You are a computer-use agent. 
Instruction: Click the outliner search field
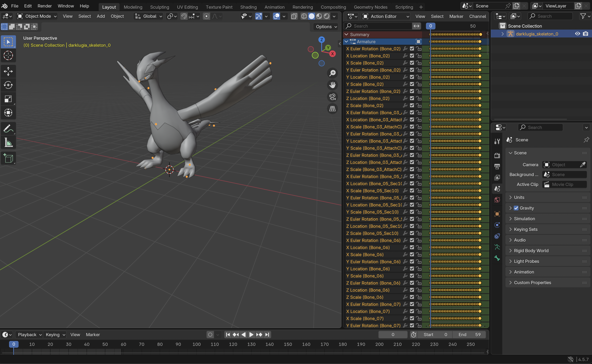pyautogui.click(x=550, y=16)
